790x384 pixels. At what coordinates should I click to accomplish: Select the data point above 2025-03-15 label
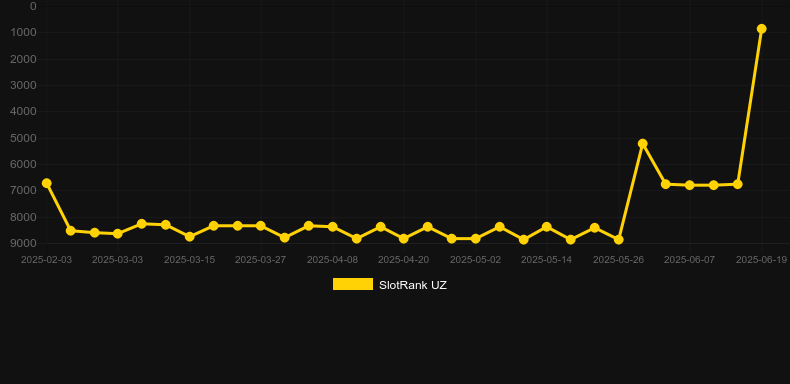coord(189,236)
